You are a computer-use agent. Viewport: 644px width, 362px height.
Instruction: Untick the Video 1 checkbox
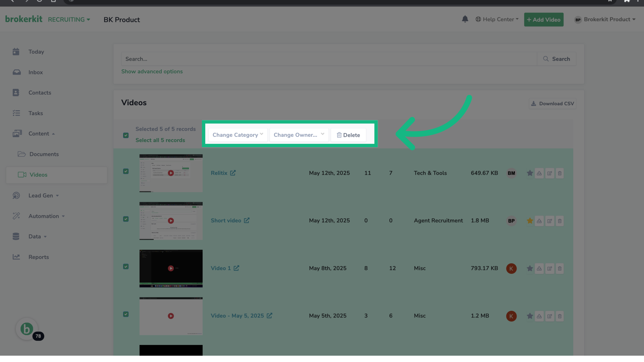(126, 266)
